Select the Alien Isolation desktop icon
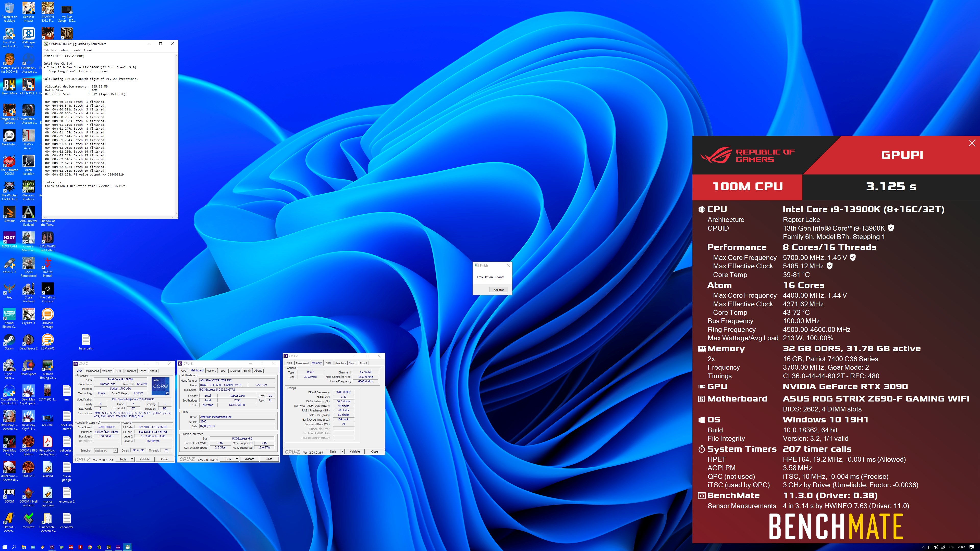 tap(28, 165)
